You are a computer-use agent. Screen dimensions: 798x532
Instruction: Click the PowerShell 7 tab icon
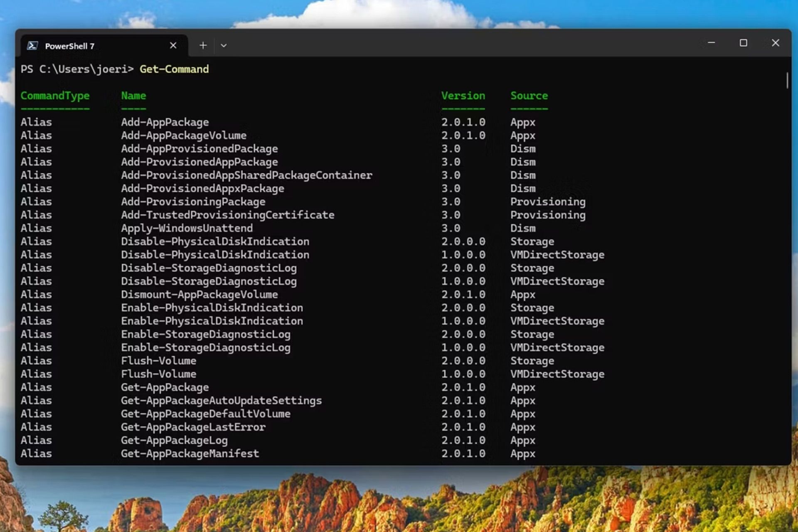coord(33,46)
